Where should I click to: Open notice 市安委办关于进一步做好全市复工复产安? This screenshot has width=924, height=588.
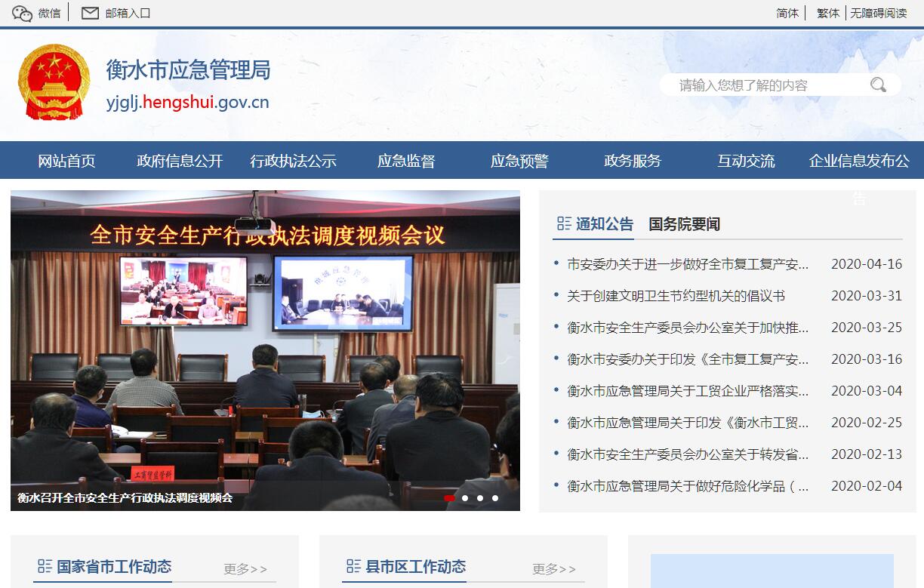pyautogui.click(x=688, y=264)
